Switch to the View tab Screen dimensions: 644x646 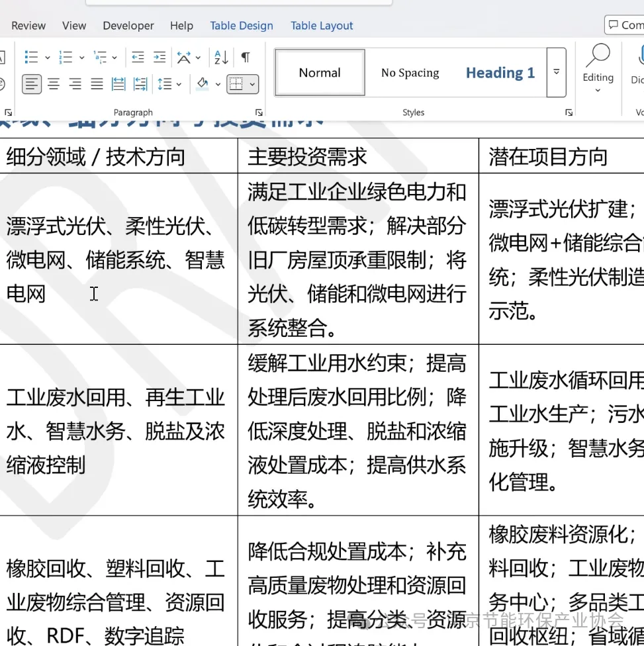[x=74, y=26]
